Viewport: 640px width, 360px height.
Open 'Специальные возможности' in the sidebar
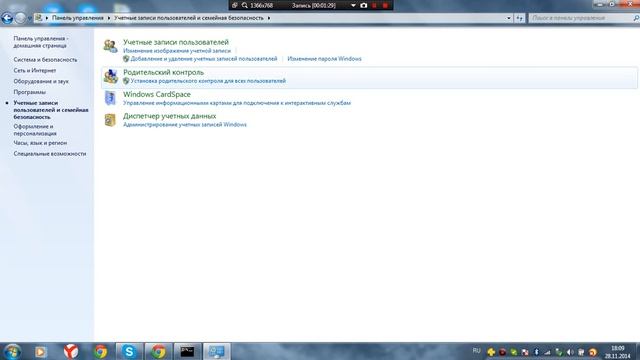[50, 154]
